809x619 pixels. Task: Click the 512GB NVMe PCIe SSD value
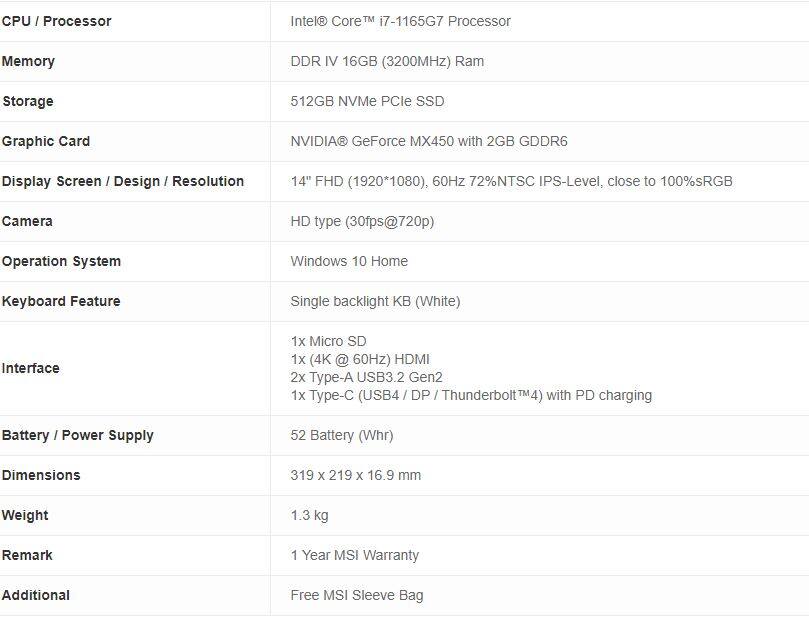(367, 101)
